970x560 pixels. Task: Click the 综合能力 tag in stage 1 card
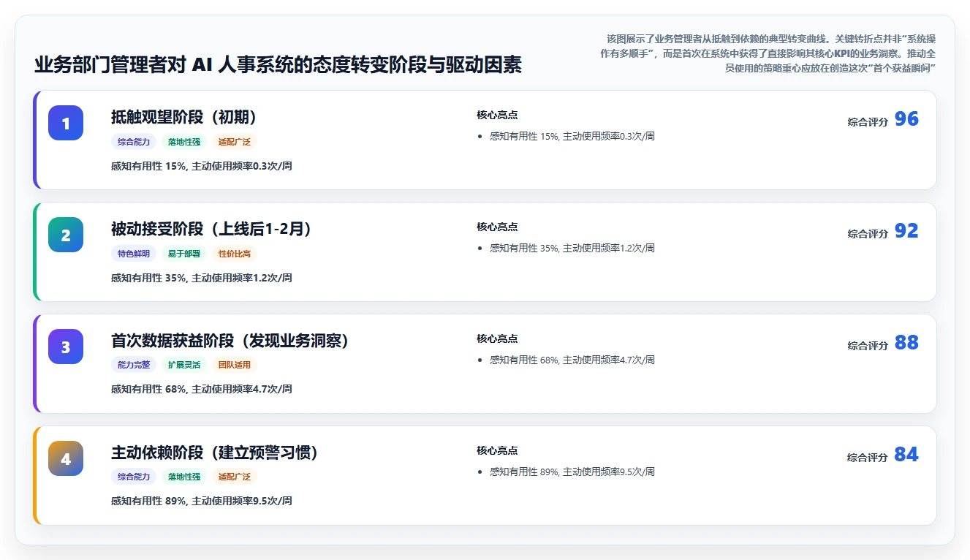point(134,142)
